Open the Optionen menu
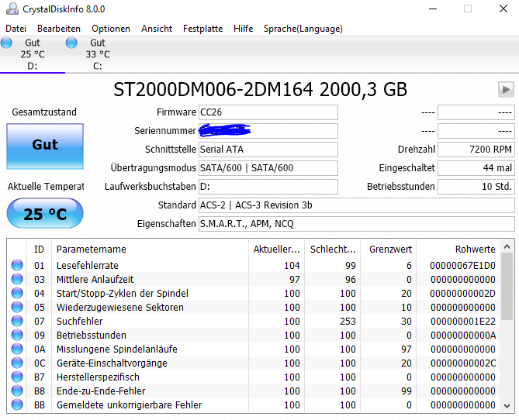519x420 pixels. tap(111, 29)
